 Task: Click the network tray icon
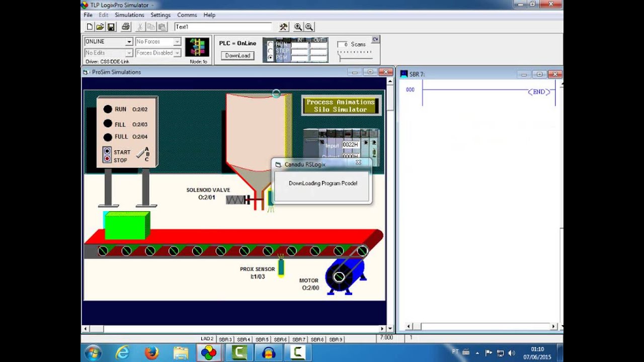point(500,353)
